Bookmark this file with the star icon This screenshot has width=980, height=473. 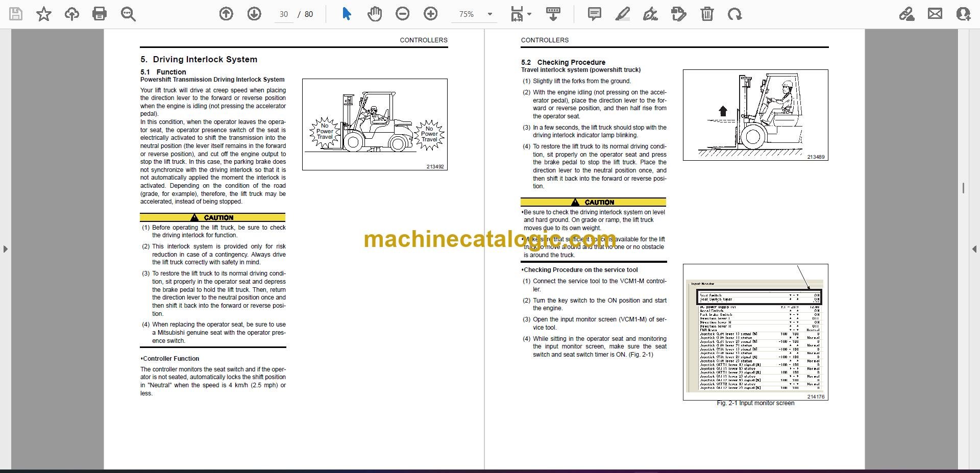pos(44,14)
